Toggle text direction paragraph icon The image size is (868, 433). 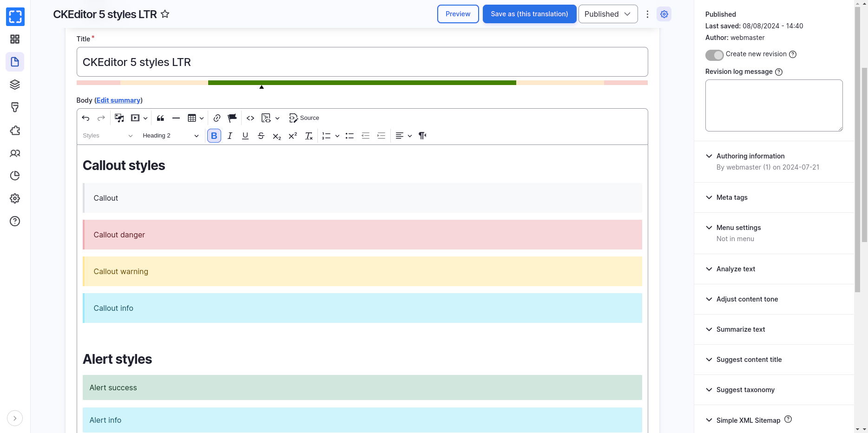(422, 136)
